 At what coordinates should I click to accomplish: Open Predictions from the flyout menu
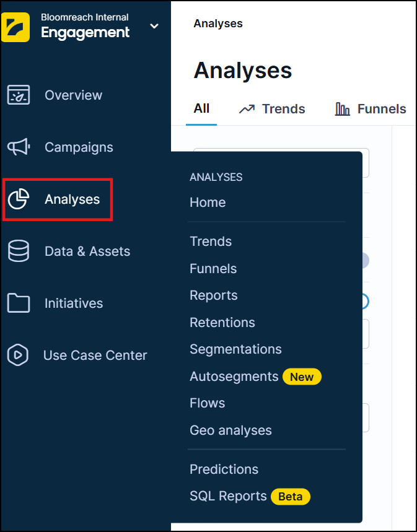coord(224,469)
